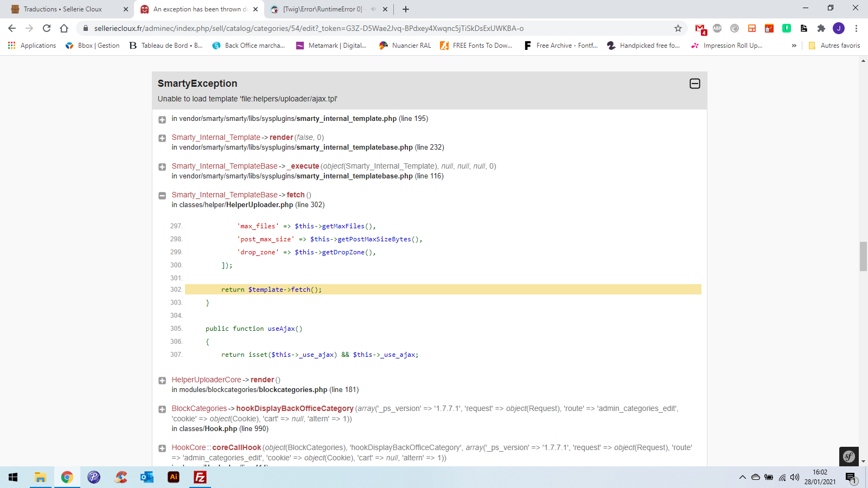Open Back Office marchand bookmark
The width and height of the screenshot is (868, 488).
248,46
